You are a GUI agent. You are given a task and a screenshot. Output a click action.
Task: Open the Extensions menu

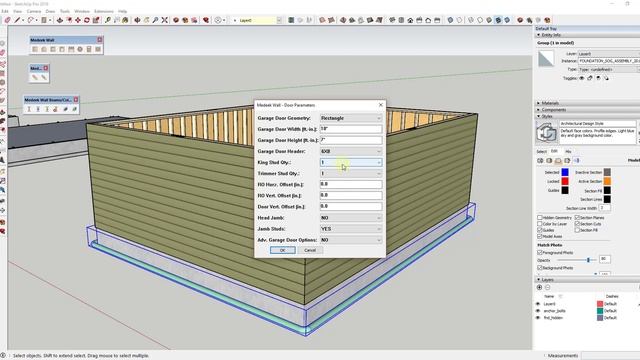point(104,11)
